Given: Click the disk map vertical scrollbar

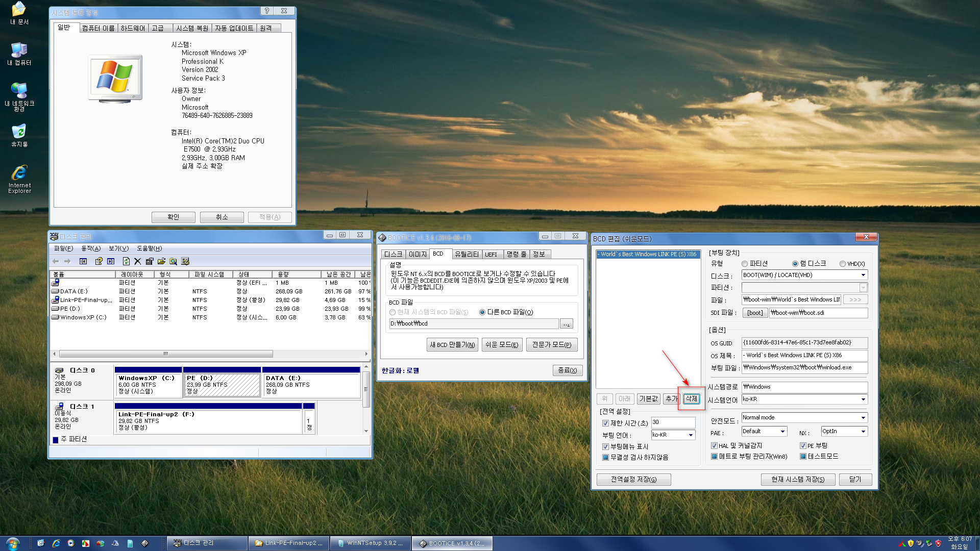Looking at the screenshot, I should pyautogui.click(x=366, y=399).
